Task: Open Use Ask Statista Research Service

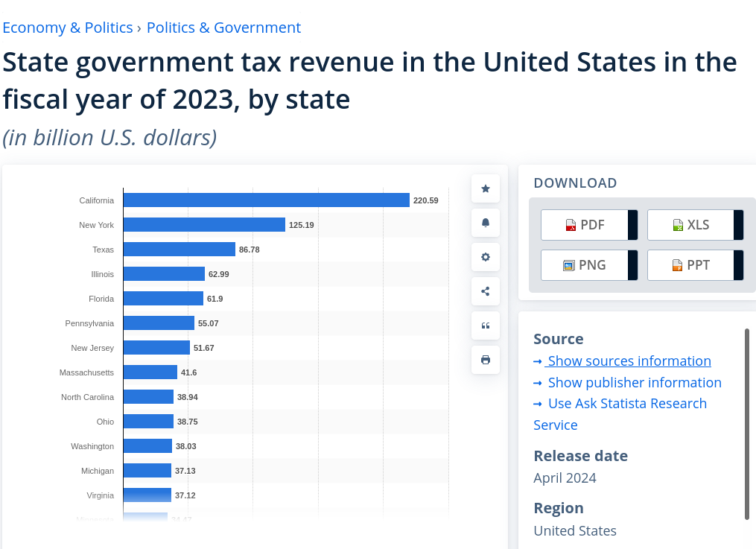Action: pyautogui.click(x=626, y=404)
